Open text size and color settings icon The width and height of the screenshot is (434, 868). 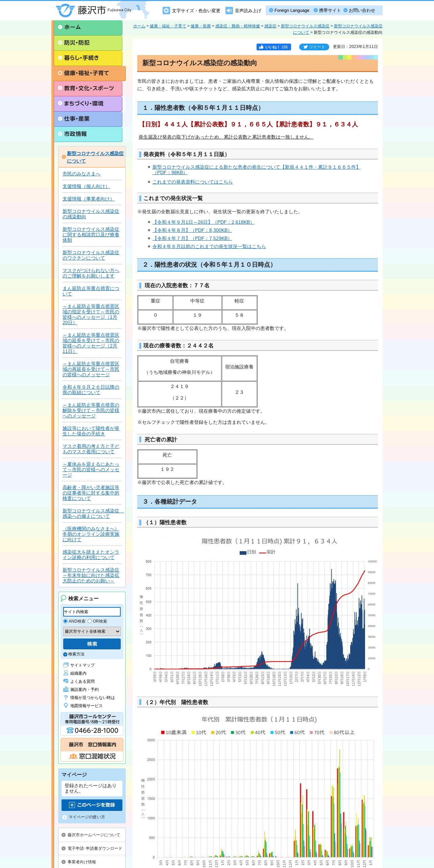pos(166,10)
